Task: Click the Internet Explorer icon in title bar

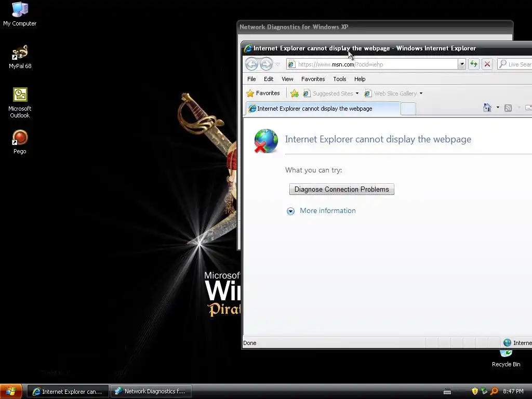Action: (248, 48)
